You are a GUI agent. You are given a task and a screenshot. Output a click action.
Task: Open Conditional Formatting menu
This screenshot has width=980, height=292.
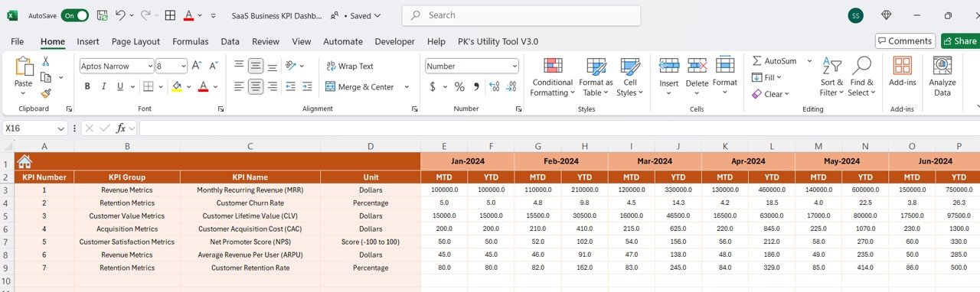tap(552, 78)
